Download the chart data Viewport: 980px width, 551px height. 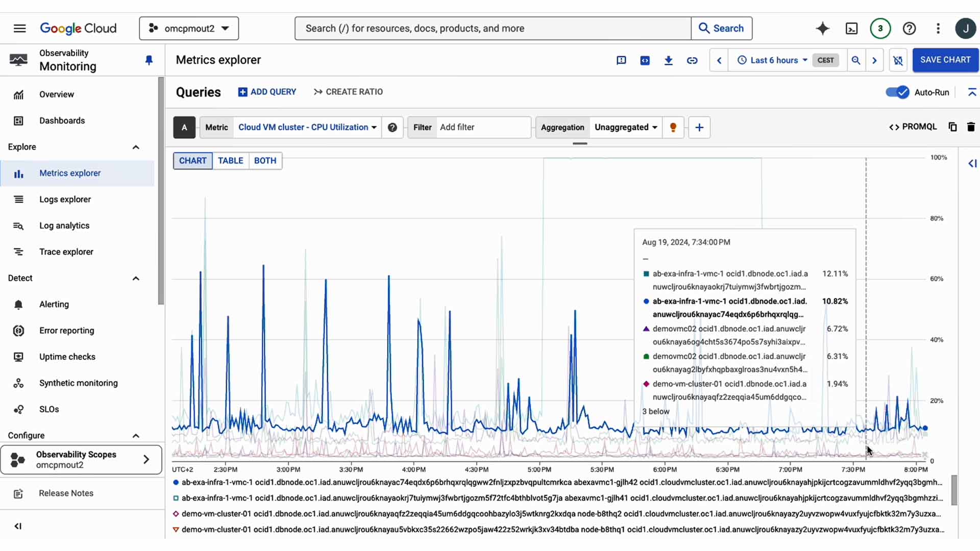[668, 60]
